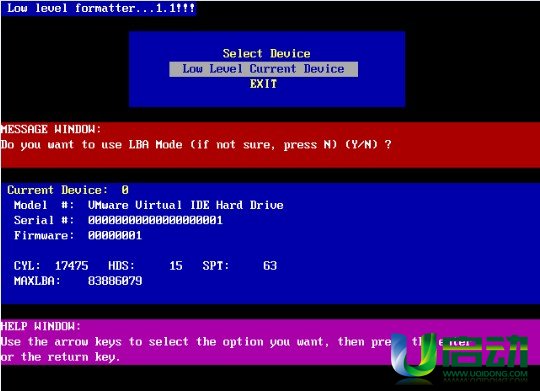
Task: Open the www.uqidong.com watermark link
Action: [485, 374]
